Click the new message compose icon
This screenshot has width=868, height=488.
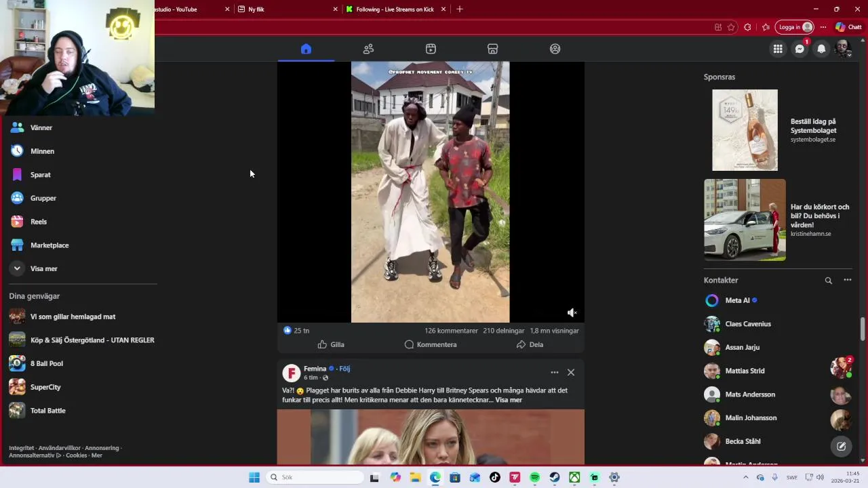841,446
